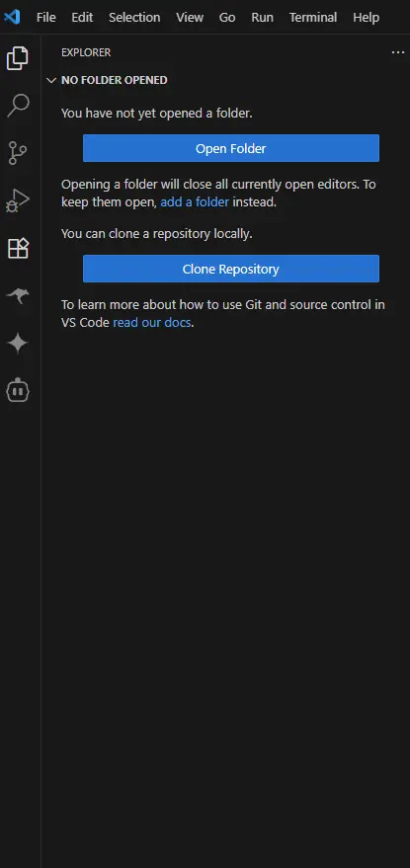Open Run and Debug view icon
This screenshot has width=410, height=868.
tap(18, 200)
